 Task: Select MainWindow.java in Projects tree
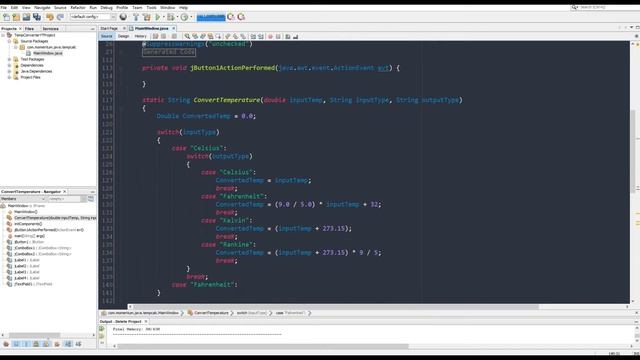tap(48, 53)
